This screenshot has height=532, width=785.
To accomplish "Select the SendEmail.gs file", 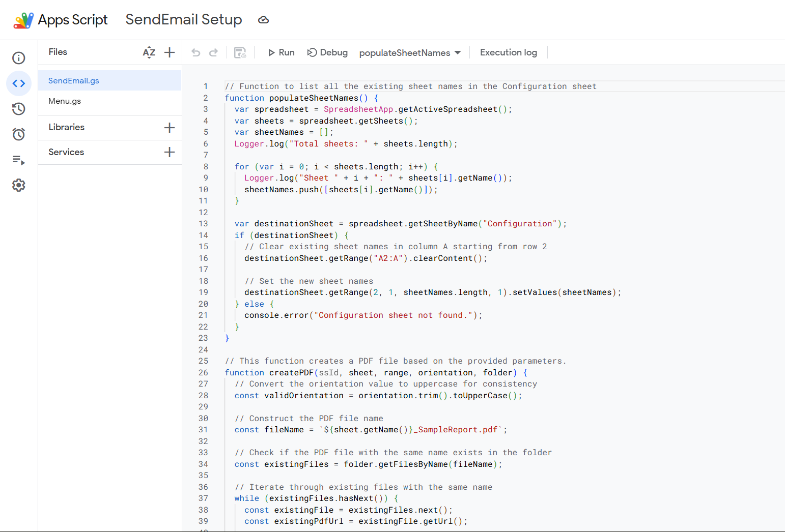I will pos(110,81).
